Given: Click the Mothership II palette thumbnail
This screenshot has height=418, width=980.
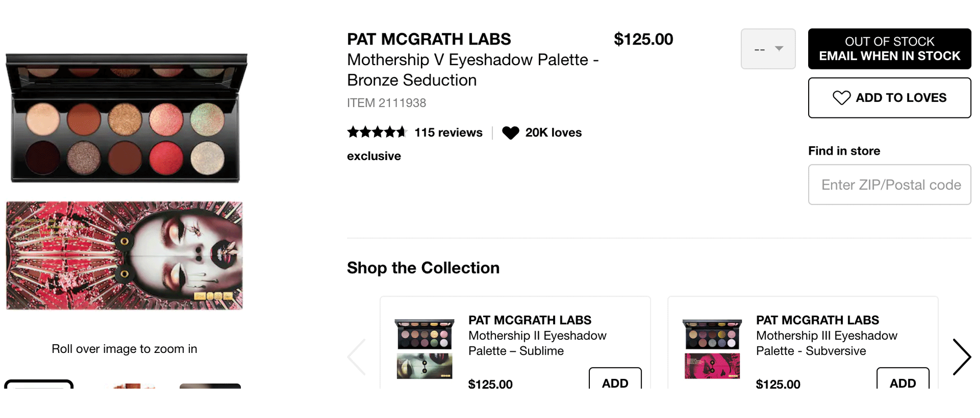Looking at the screenshot, I should [424, 349].
